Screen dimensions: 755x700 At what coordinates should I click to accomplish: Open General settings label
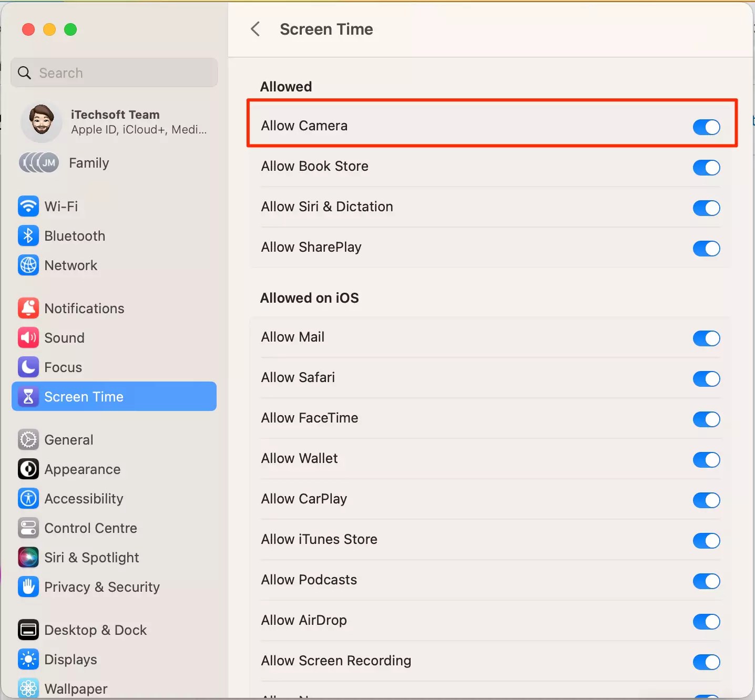click(x=69, y=439)
